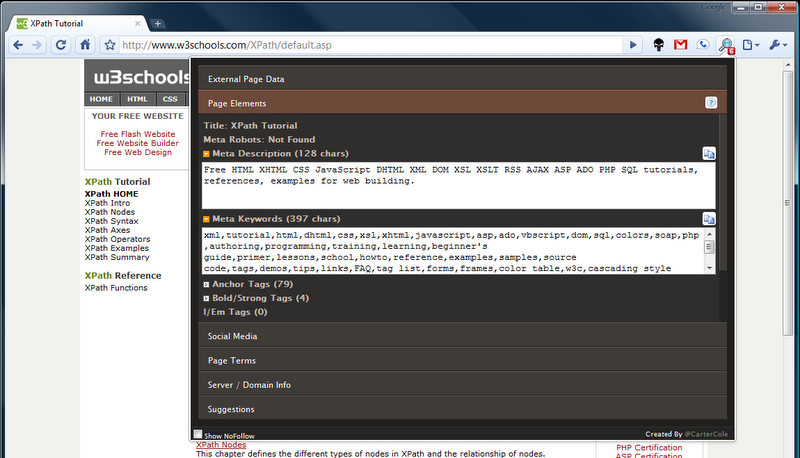800x458 pixels.
Task: Click the CSS nav button on w3schools
Action: (x=170, y=99)
